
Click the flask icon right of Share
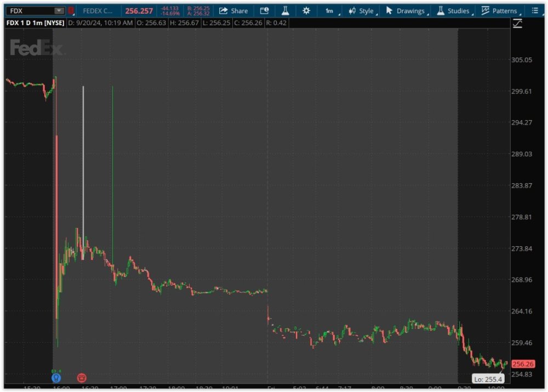tap(285, 10)
